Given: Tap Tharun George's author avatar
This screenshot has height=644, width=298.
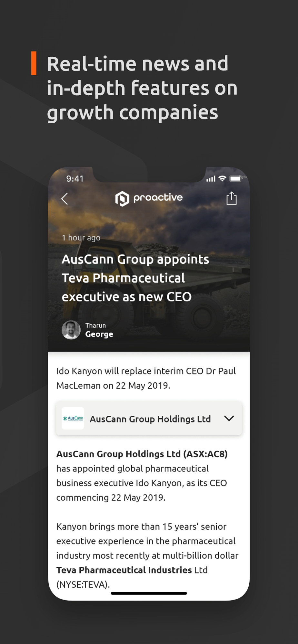Looking at the screenshot, I should (x=71, y=330).
